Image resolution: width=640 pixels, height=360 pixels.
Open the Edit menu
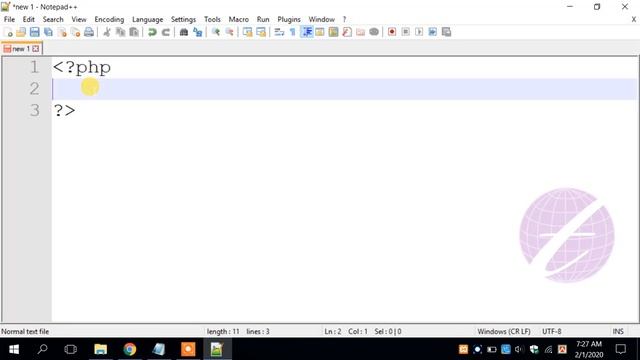point(29,19)
